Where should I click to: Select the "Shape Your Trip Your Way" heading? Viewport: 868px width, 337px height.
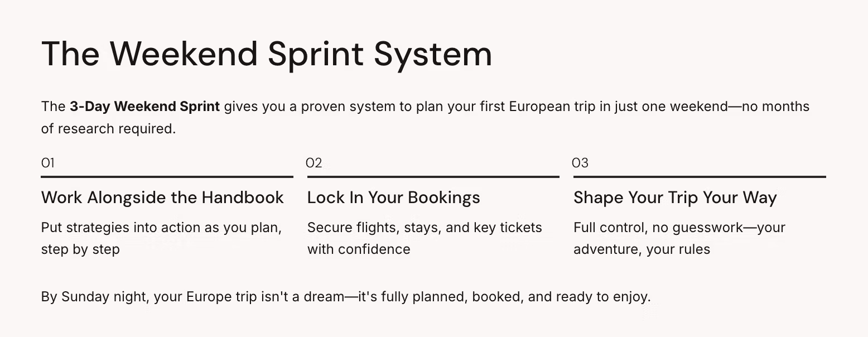click(x=675, y=198)
